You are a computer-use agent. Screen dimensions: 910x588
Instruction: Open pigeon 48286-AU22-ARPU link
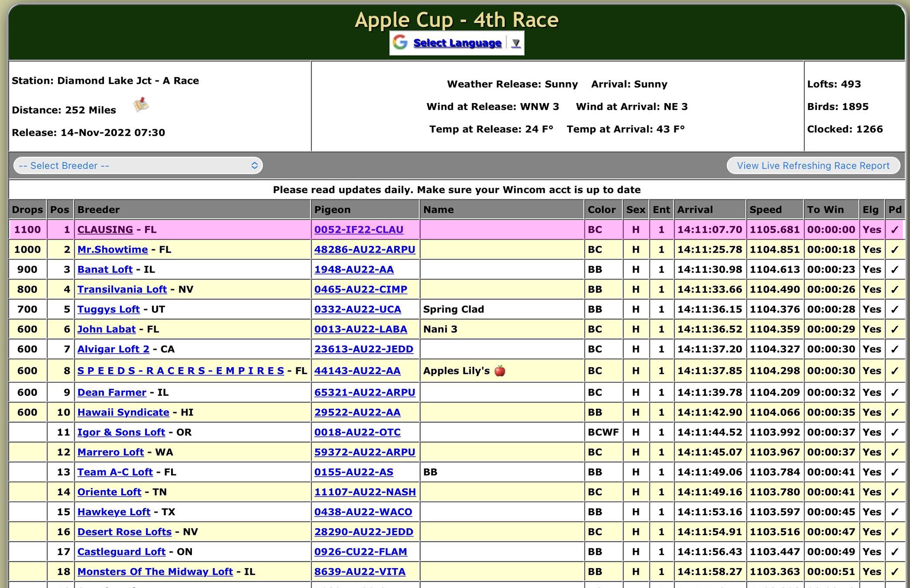click(x=364, y=250)
